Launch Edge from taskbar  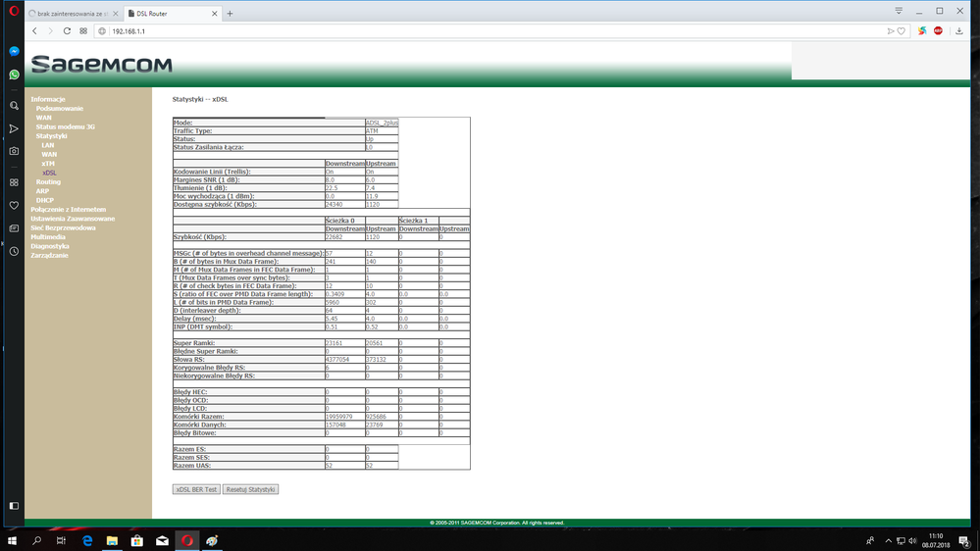pyautogui.click(x=87, y=541)
